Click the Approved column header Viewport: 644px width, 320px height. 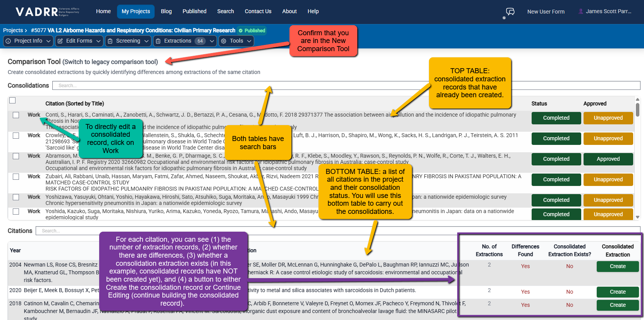[x=595, y=104]
